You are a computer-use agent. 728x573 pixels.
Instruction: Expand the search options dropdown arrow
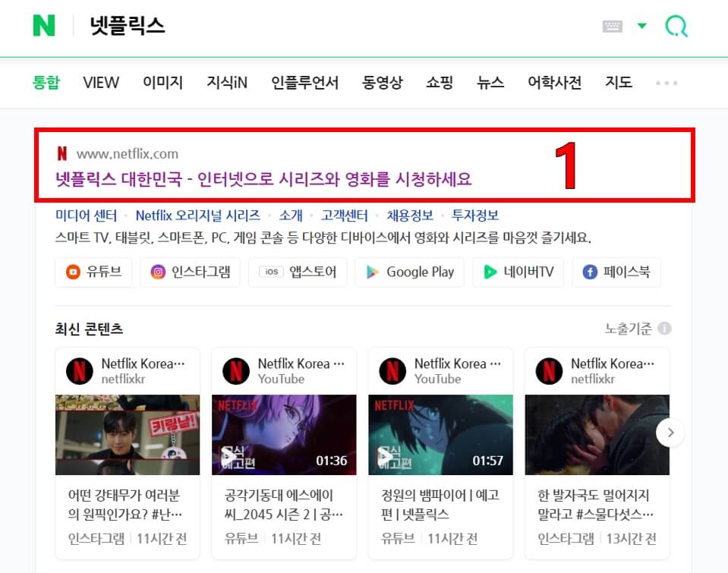tap(642, 26)
